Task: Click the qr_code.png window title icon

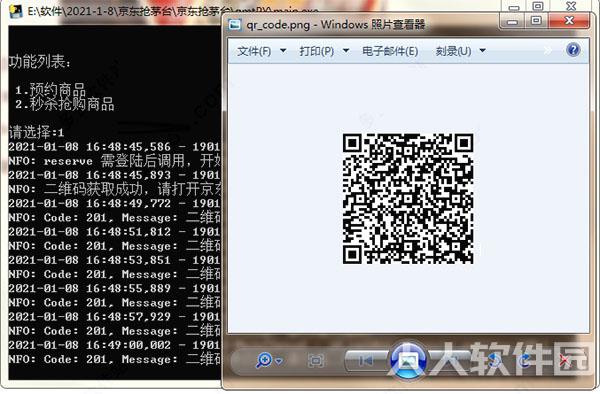Action: click(234, 25)
